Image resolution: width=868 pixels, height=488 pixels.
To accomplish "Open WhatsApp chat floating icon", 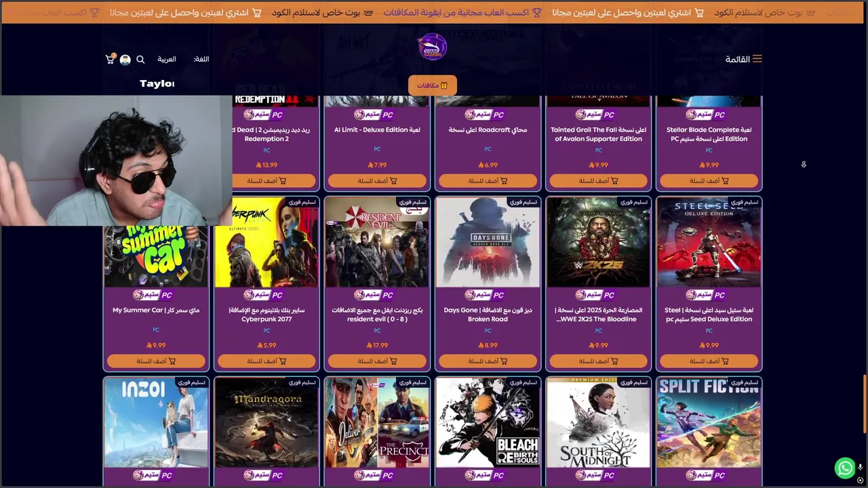I will 844,468.
